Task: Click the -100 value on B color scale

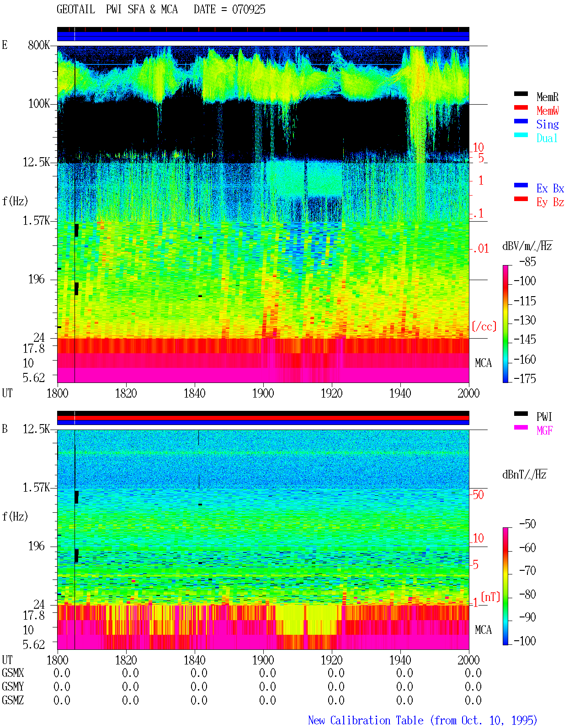Action: coord(525,641)
